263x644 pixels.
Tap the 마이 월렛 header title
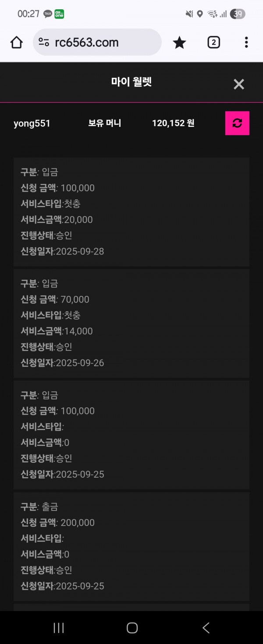pos(131,82)
